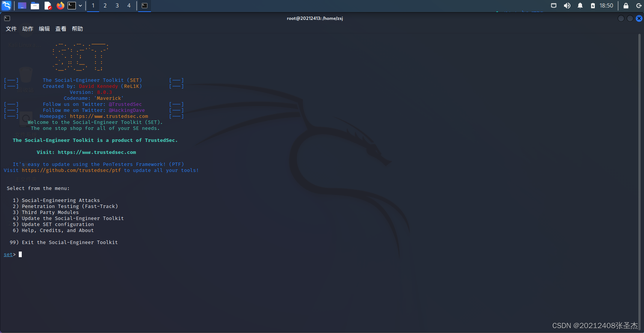
Task: Click the volume speaker icon
Action: coord(567,6)
